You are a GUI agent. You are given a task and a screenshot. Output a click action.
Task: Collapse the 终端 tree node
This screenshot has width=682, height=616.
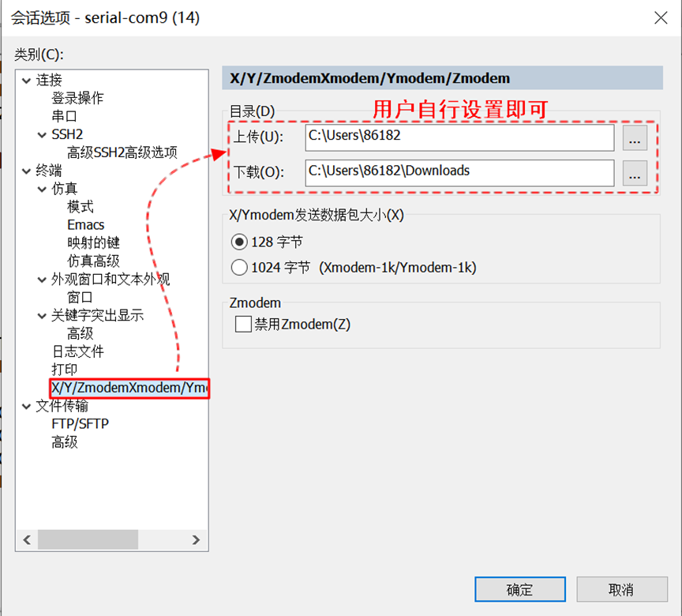coord(27,171)
